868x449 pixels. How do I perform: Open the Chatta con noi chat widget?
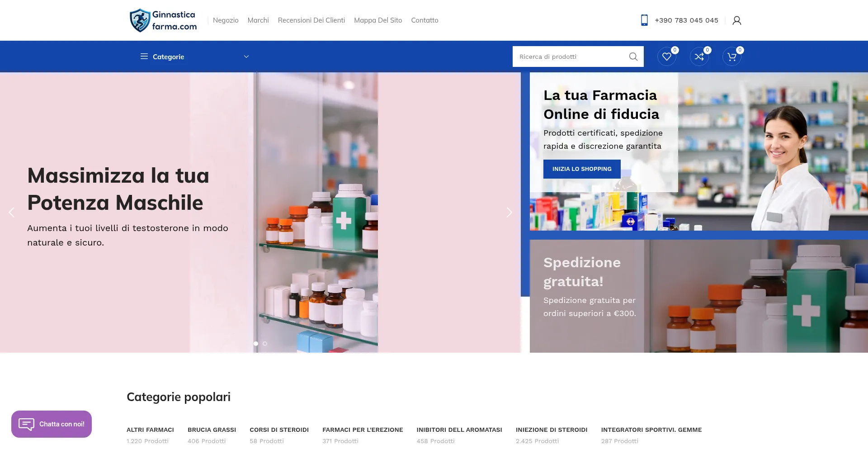pyautogui.click(x=52, y=424)
